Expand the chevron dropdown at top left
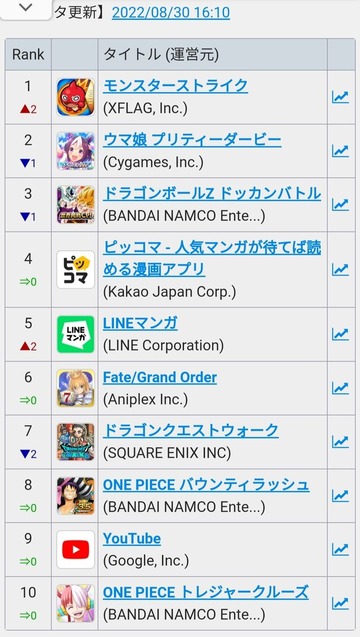 pyautogui.click(x=26, y=9)
